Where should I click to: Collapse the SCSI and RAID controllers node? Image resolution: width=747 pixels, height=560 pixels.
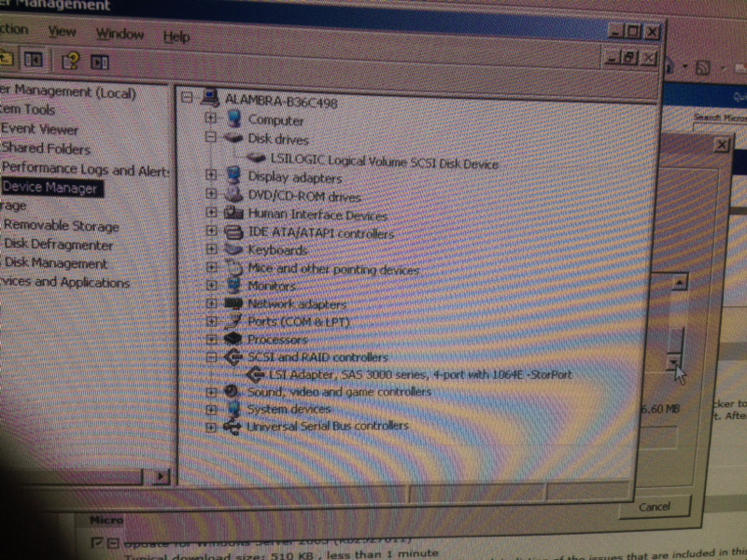tap(211, 357)
